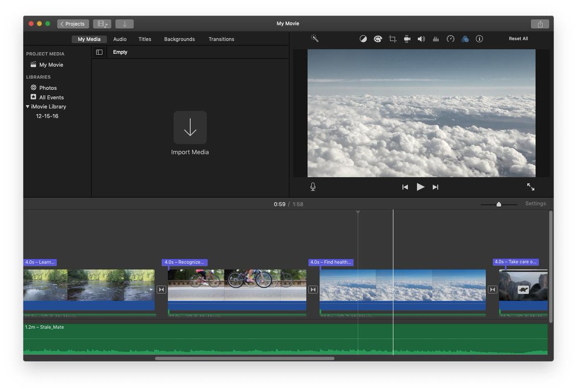Switch to the Transitions tab
Viewport: 577px width, 392px height.
(221, 39)
